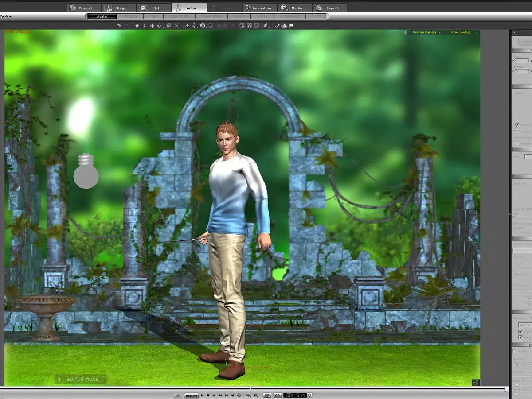The height and width of the screenshot is (399, 532).
Task: Toggle the second checkbox below the Normal dropdown
Action: [x=520, y=337]
